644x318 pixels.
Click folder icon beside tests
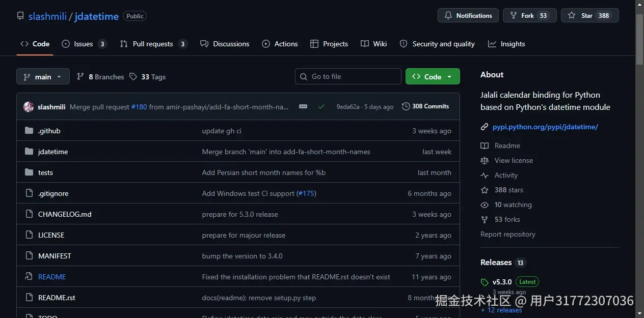click(x=29, y=172)
